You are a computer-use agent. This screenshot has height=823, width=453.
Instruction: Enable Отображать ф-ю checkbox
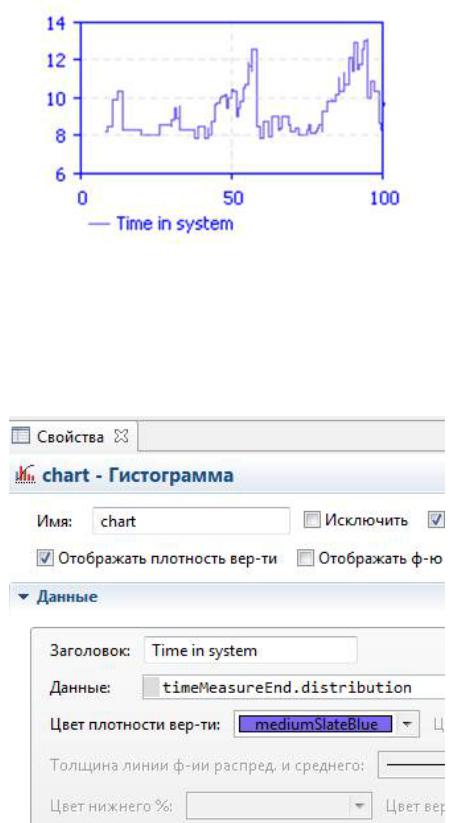tap(304, 558)
